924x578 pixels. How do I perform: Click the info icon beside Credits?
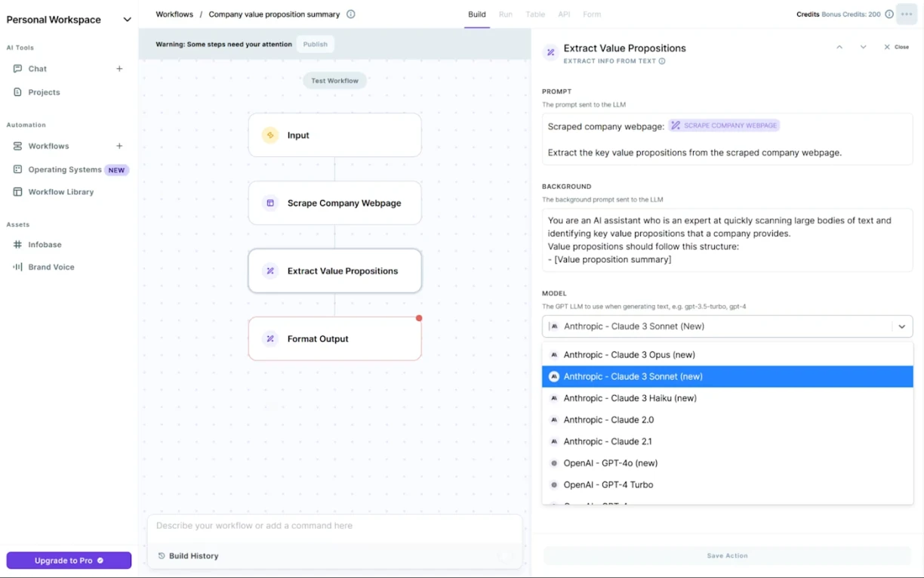coord(889,14)
